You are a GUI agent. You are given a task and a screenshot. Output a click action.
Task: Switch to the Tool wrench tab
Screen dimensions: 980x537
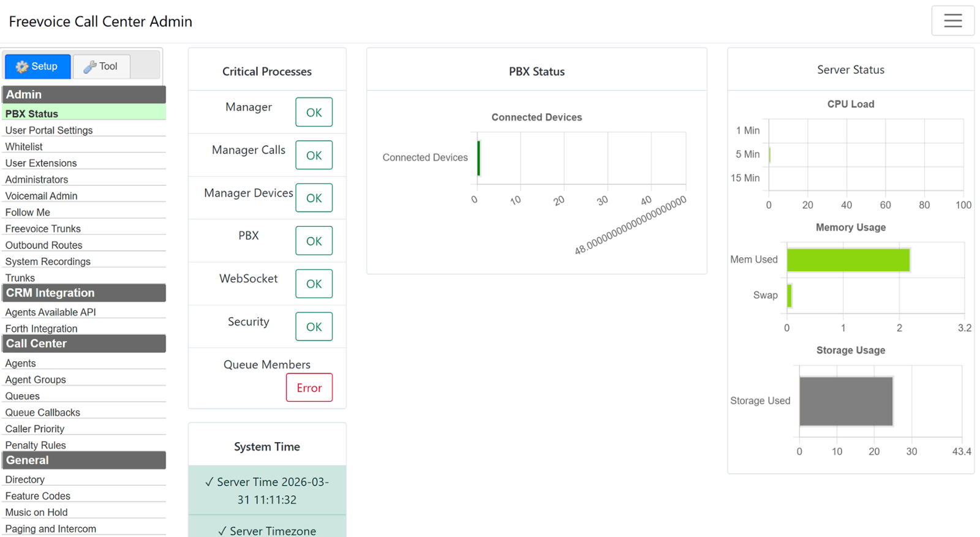101,66
